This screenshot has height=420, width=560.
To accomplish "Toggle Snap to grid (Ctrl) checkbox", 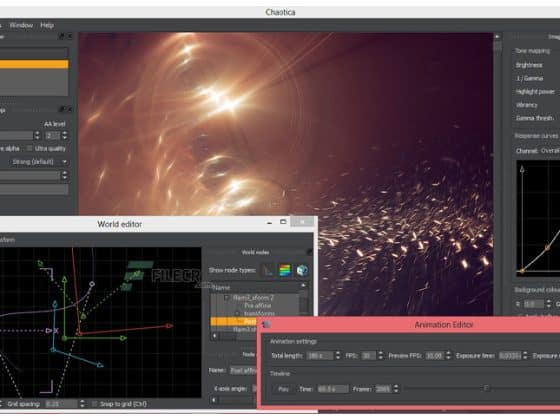I will click(95, 404).
